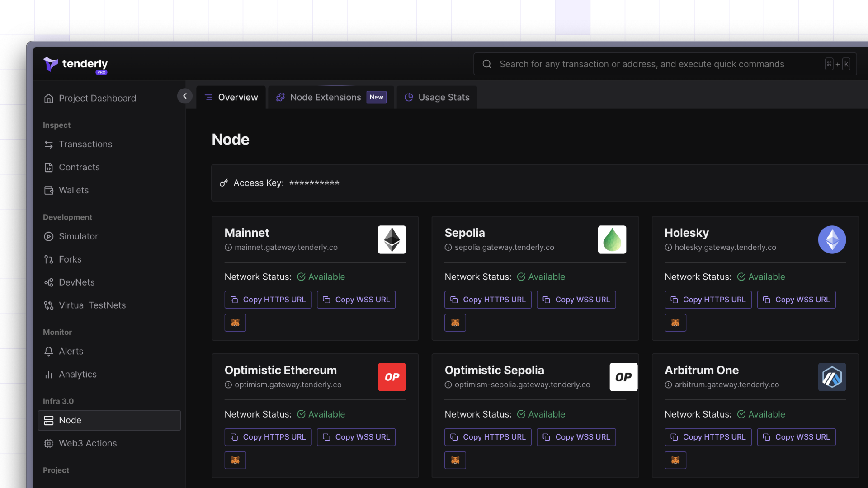Copy HTTPS URL for Mainnet

click(268, 300)
